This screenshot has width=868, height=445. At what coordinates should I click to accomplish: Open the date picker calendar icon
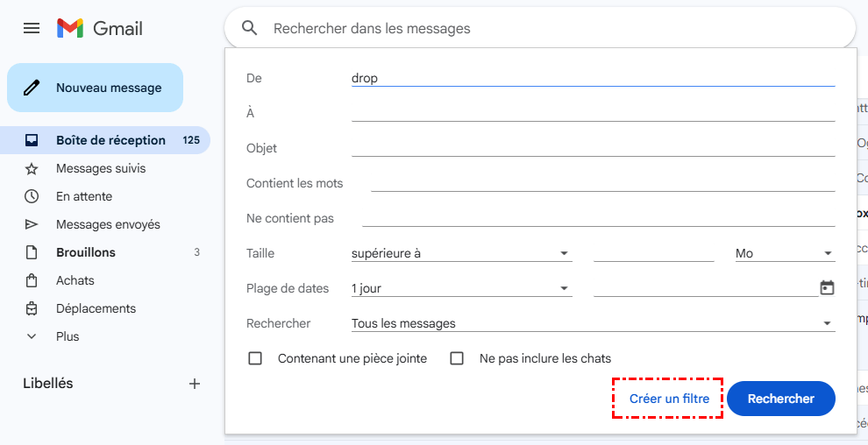pyautogui.click(x=827, y=288)
